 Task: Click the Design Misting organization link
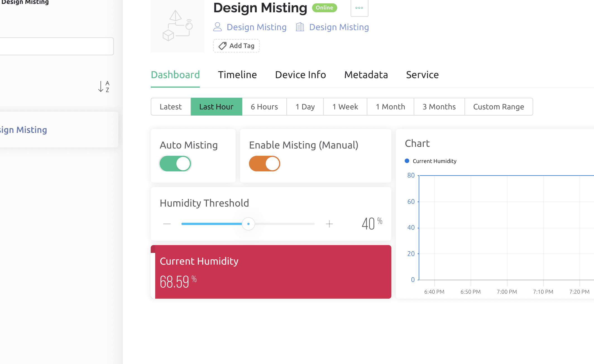point(339,27)
